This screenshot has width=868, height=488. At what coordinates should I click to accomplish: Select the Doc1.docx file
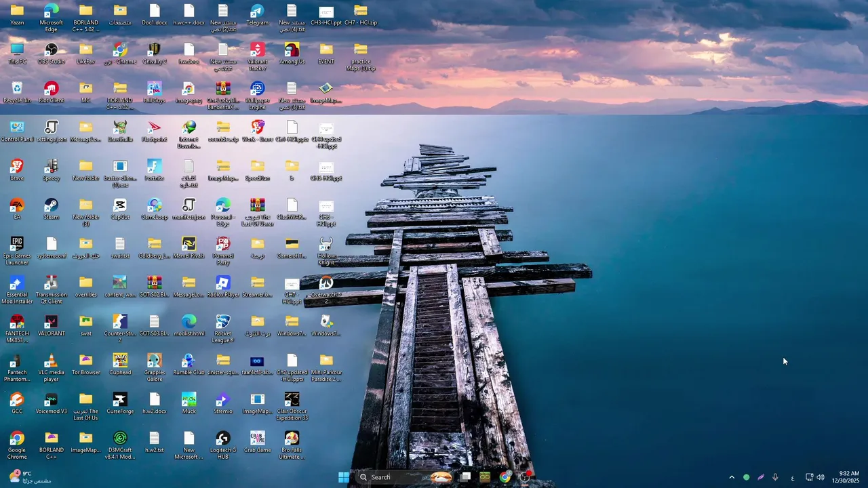(x=154, y=15)
